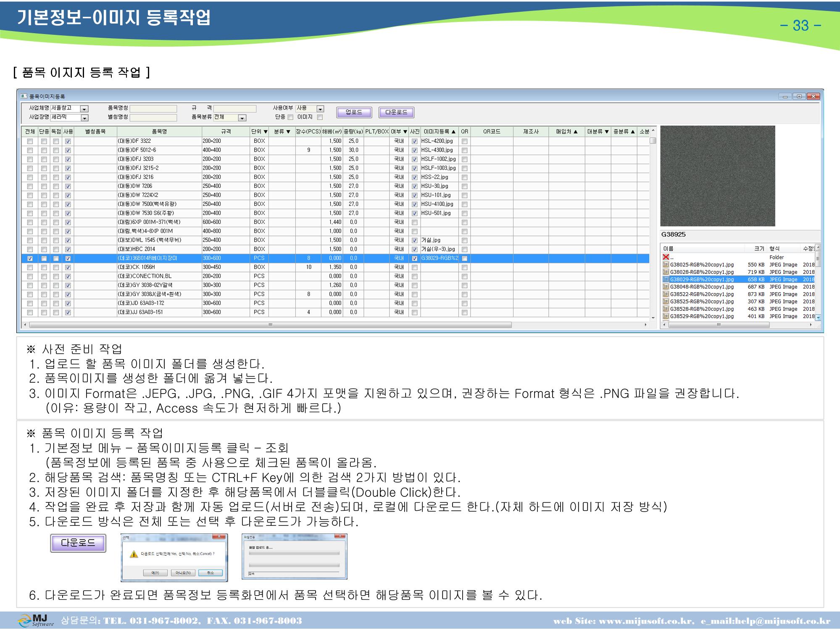Select the G38522-RGB%20copy1.jpg file name
This screenshot has width=840, height=630.
click(x=702, y=294)
